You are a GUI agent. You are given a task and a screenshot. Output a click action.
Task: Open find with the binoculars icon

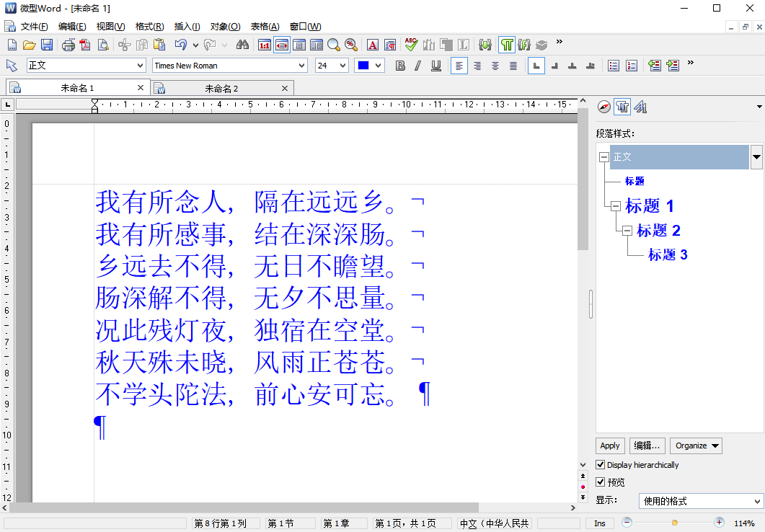pyautogui.click(x=242, y=45)
